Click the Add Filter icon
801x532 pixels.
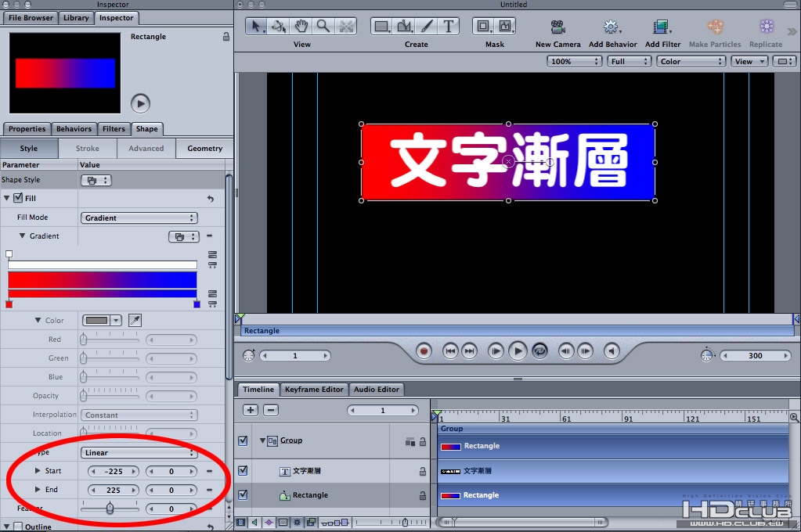pos(661,27)
